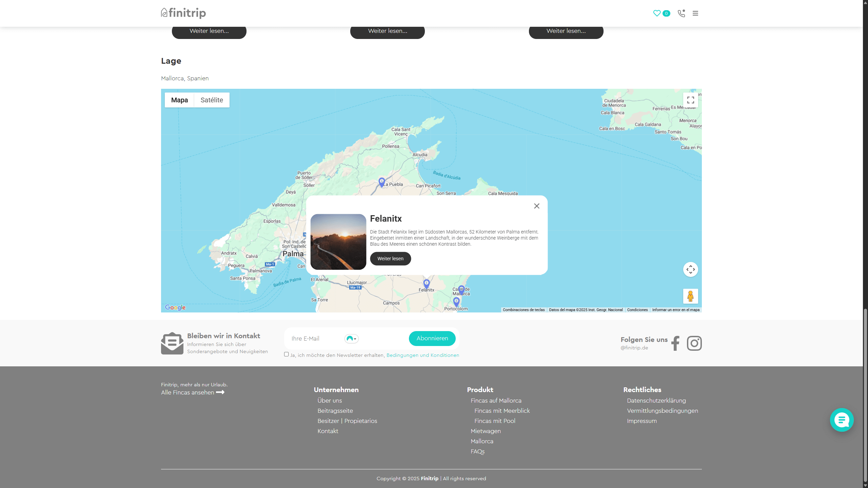Screen dimensions: 868x488
Task: Select the Mapa map type
Action: 179,100
